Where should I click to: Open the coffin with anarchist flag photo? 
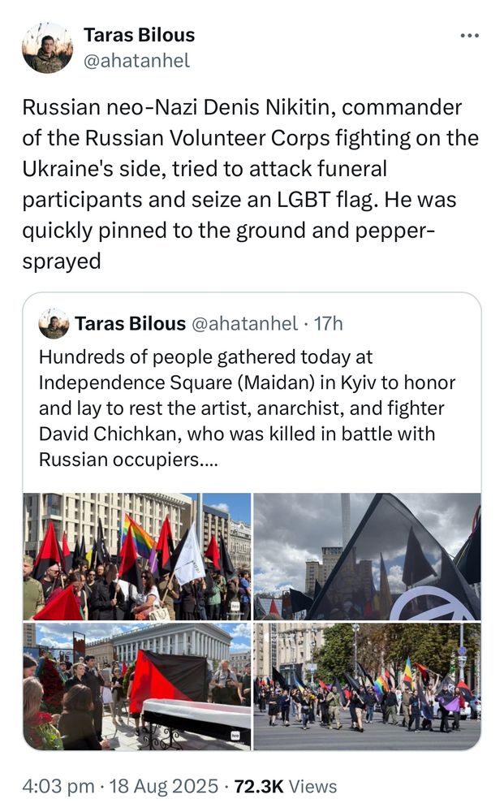click(138, 682)
